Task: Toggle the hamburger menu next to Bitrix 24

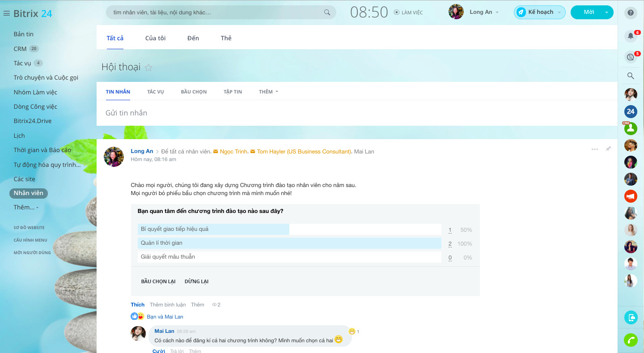Action: (x=6, y=13)
